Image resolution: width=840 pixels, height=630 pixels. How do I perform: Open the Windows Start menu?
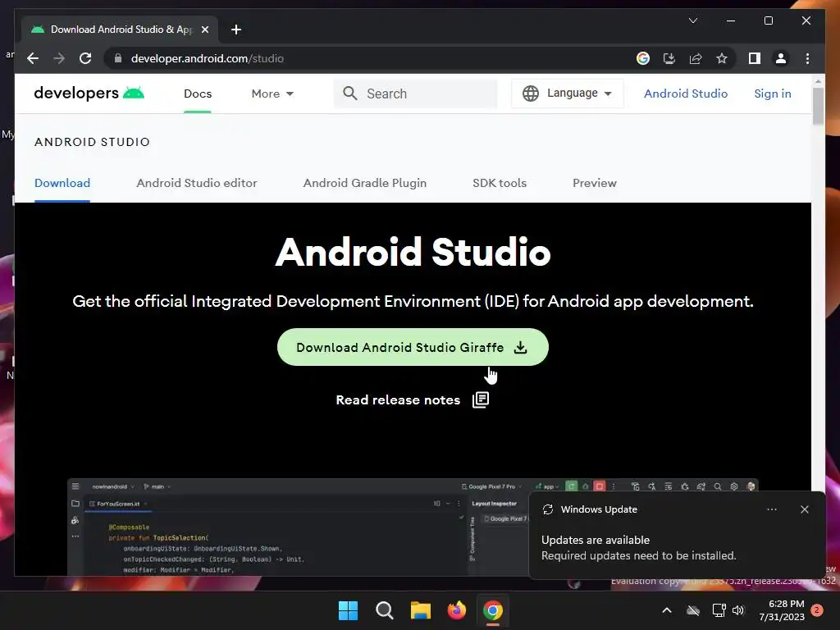click(x=348, y=610)
